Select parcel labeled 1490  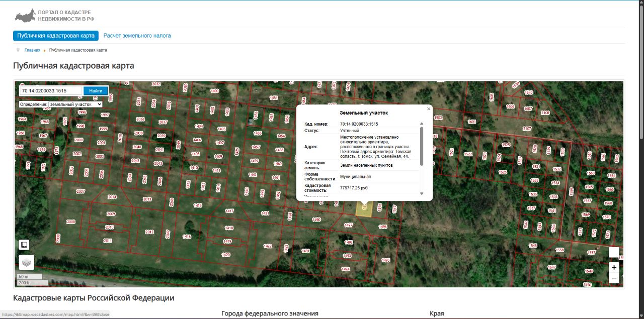pos(316,220)
